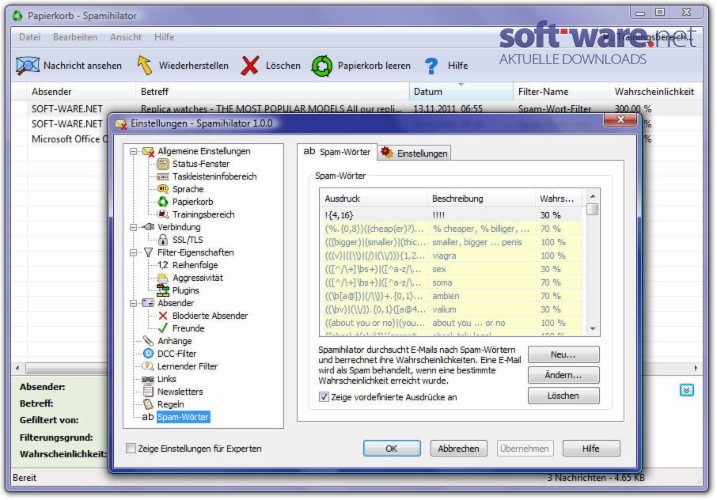
Task: Open the Bearbeiten menu
Action: [x=75, y=37]
